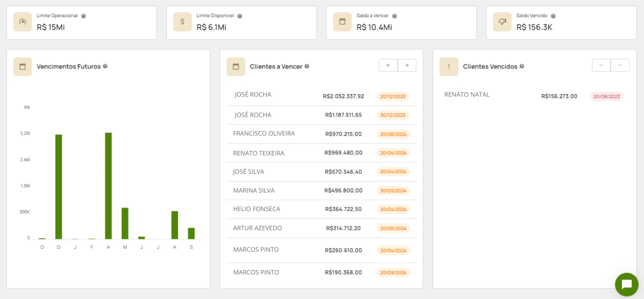Select the FRANCISCO OLIVEIRA client row
The width and height of the screenshot is (644, 299).
click(x=264, y=134)
